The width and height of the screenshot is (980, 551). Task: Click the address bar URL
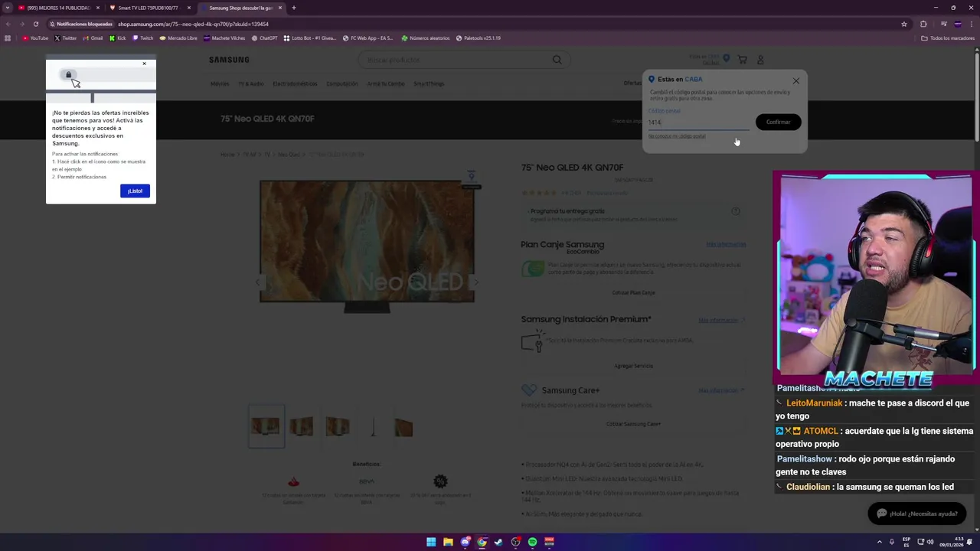pyautogui.click(x=193, y=24)
